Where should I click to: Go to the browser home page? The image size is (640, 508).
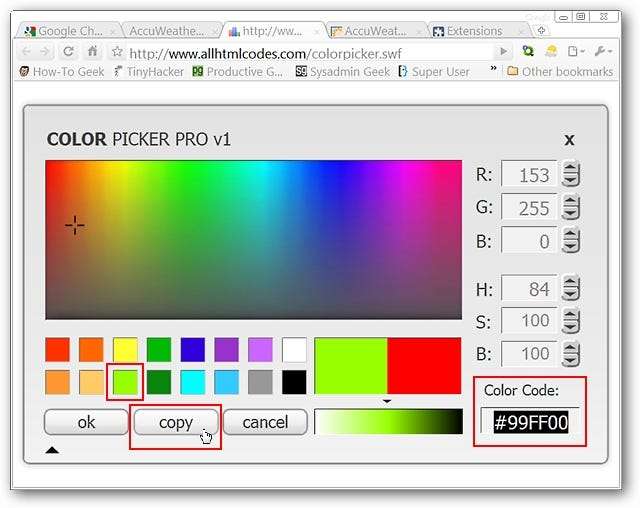93,51
